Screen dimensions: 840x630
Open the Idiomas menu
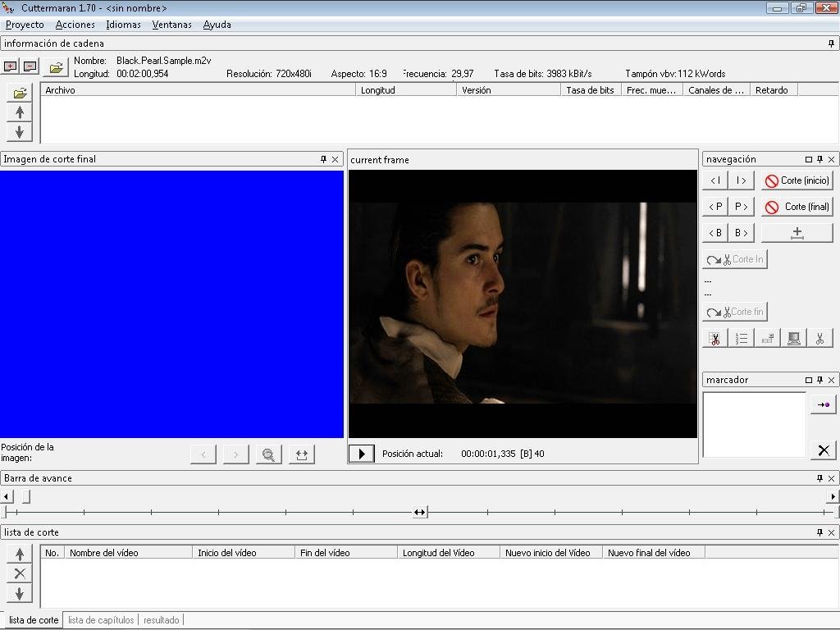click(123, 25)
